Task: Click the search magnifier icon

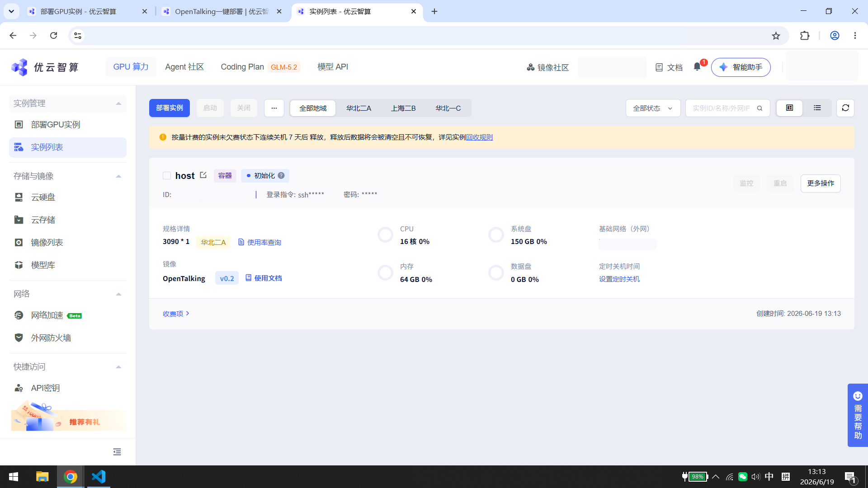Action: (x=760, y=108)
